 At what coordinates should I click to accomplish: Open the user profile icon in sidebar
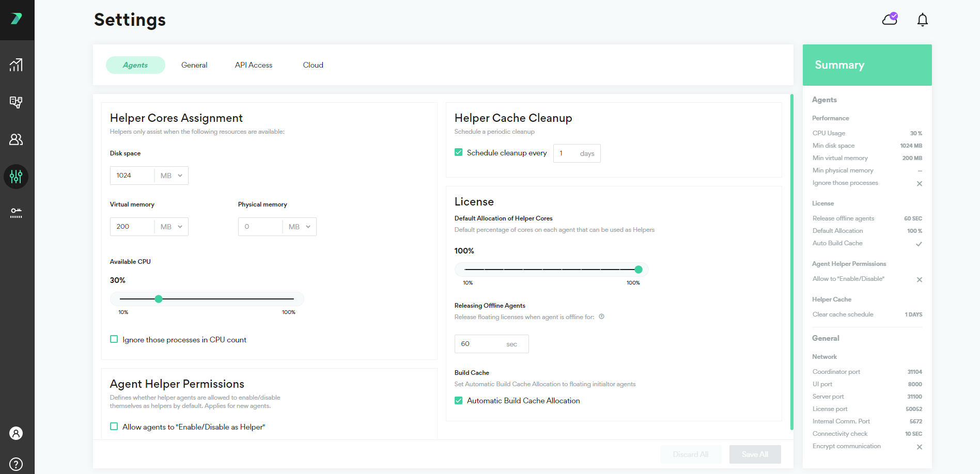point(16,433)
